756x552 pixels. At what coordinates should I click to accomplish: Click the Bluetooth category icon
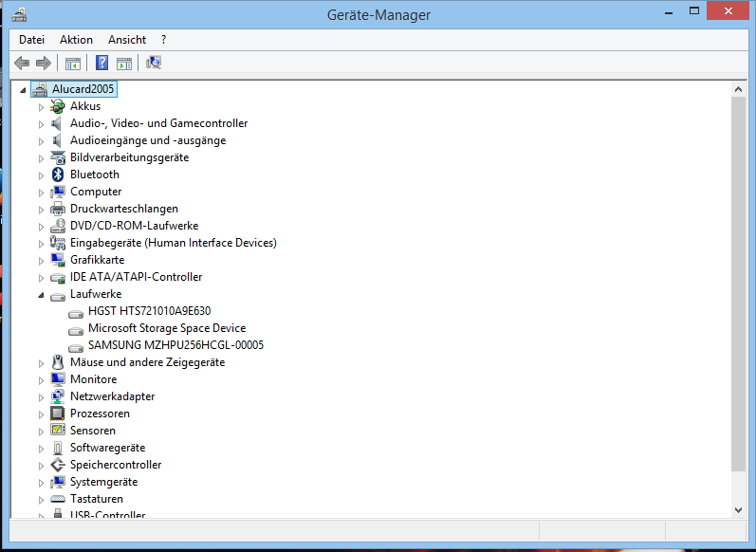[58, 175]
